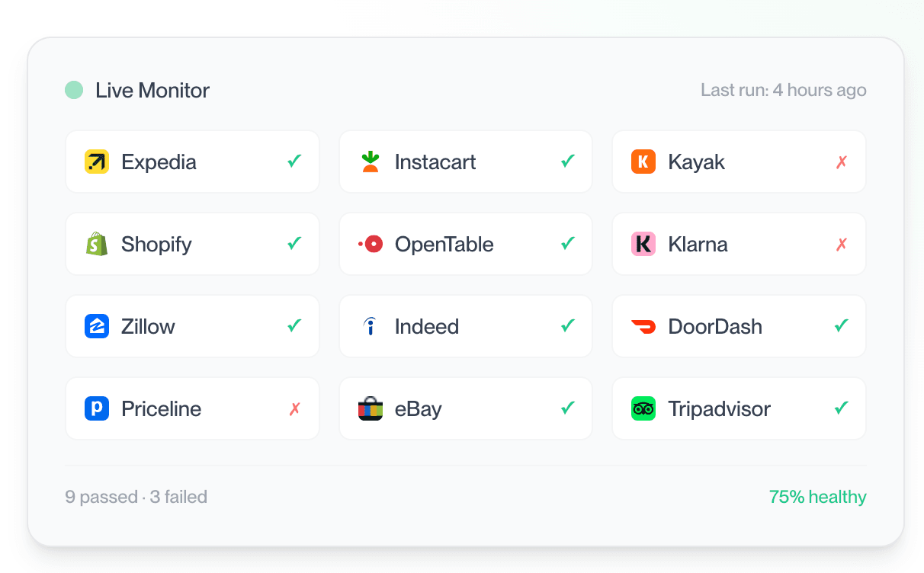
Task: Click the eBay shopping bag icon
Action: click(x=371, y=408)
